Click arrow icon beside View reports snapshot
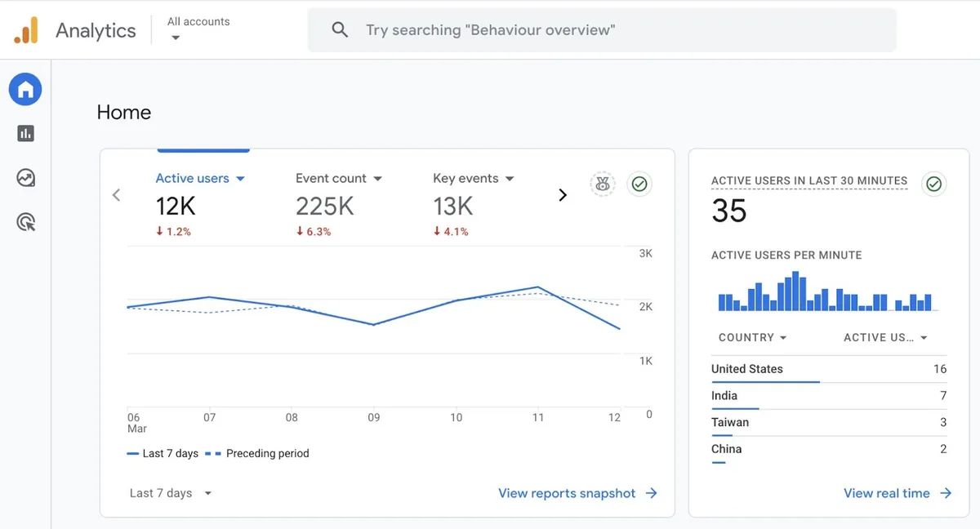Screen dimensions: 980x529 (x=651, y=493)
